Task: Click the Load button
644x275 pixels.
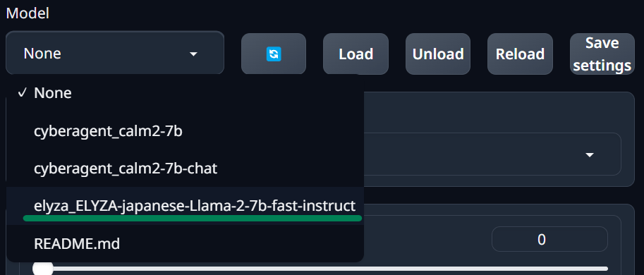Action: tap(356, 54)
